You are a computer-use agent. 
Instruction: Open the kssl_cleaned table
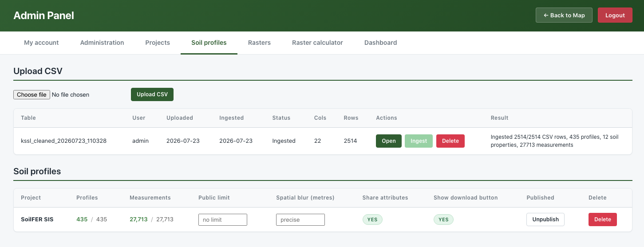click(x=389, y=141)
